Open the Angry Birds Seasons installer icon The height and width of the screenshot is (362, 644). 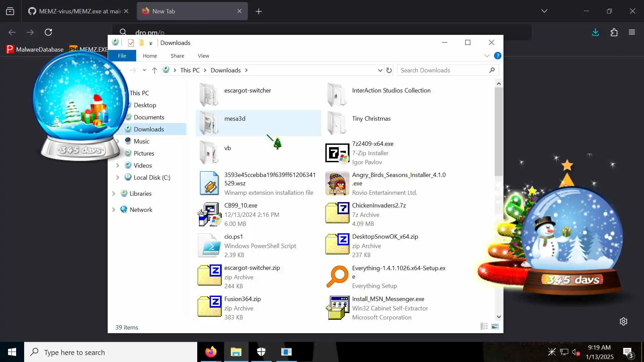coord(337,183)
